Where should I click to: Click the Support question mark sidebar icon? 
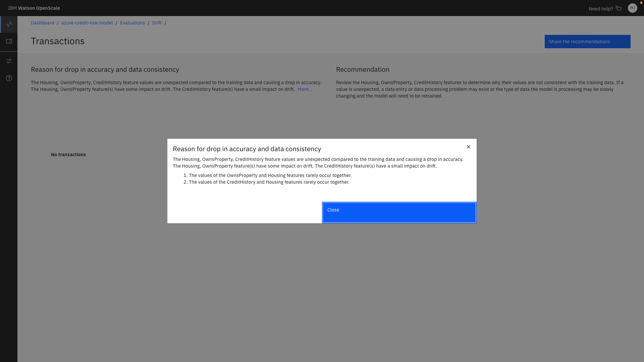(9, 78)
